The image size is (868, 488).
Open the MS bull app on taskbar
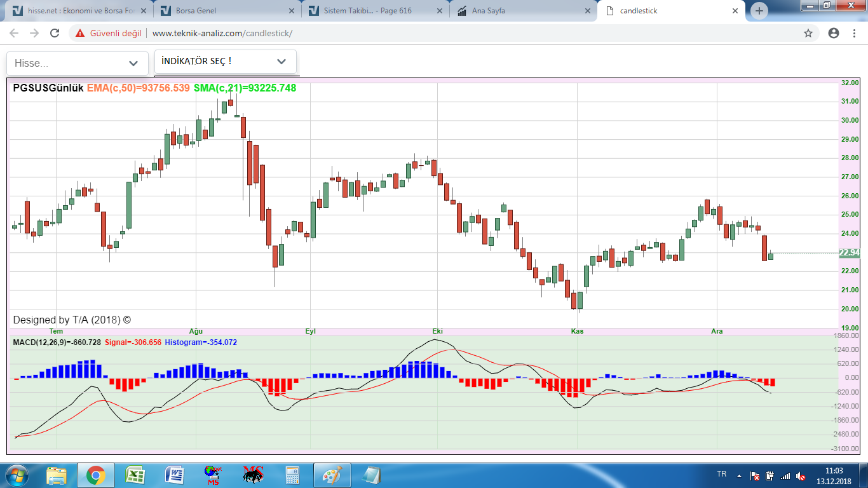pyautogui.click(x=253, y=475)
